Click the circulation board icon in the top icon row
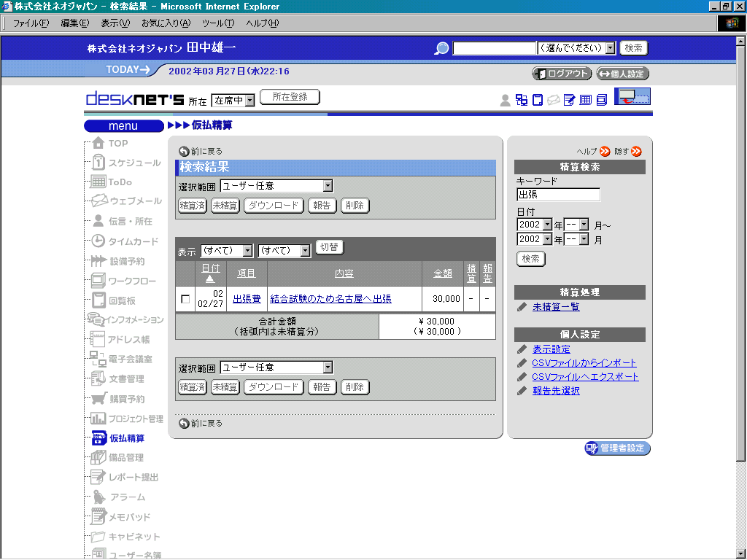747x560 pixels. pos(537,100)
